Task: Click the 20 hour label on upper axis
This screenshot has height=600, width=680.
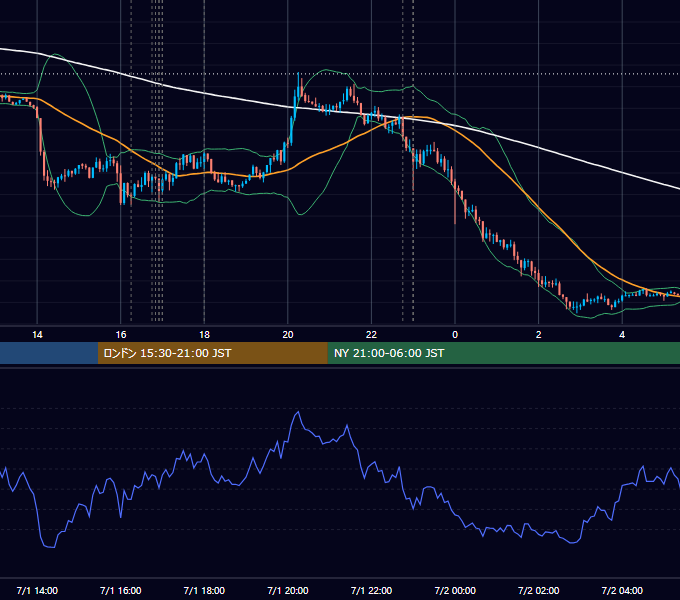Action: (x=288, y=335)
